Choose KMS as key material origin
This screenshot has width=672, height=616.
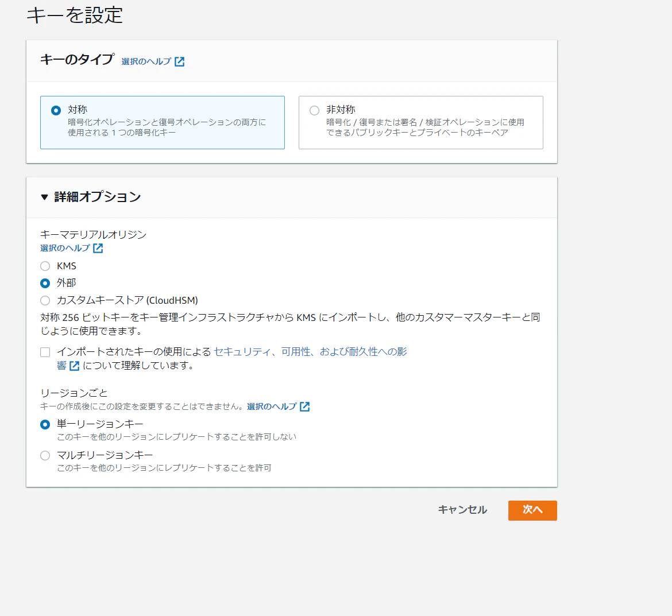point(45,266)
